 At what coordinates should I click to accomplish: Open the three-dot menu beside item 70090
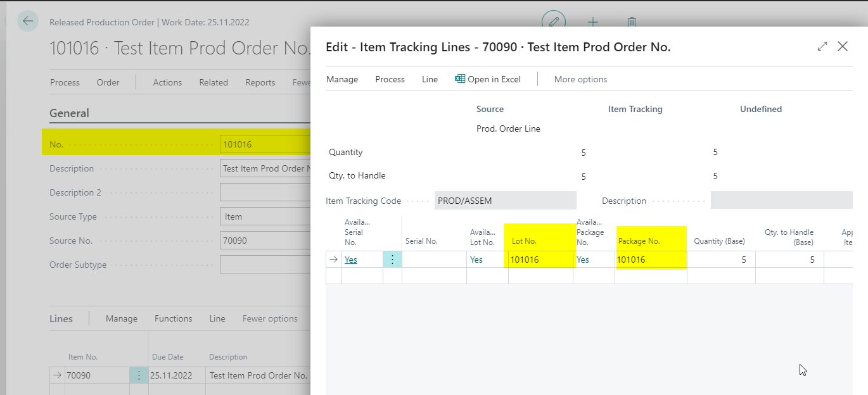point(139,375)
